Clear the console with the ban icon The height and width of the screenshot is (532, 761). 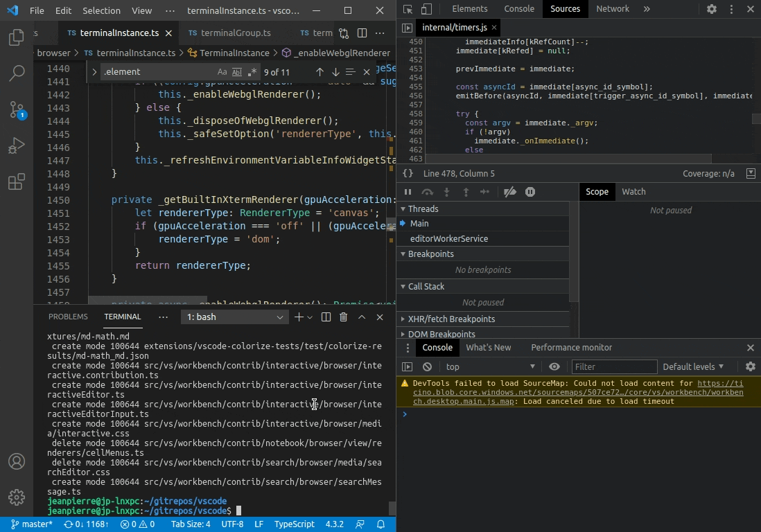[x=427, y=366]
